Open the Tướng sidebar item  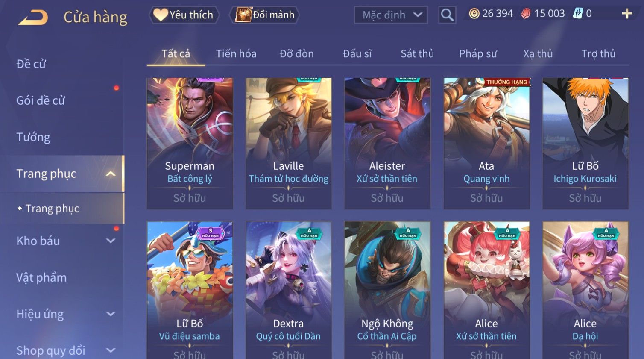click(33, 137)
